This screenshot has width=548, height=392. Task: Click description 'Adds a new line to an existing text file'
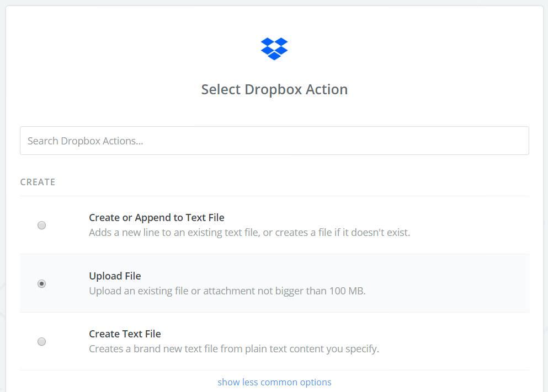tap(174, 233)
